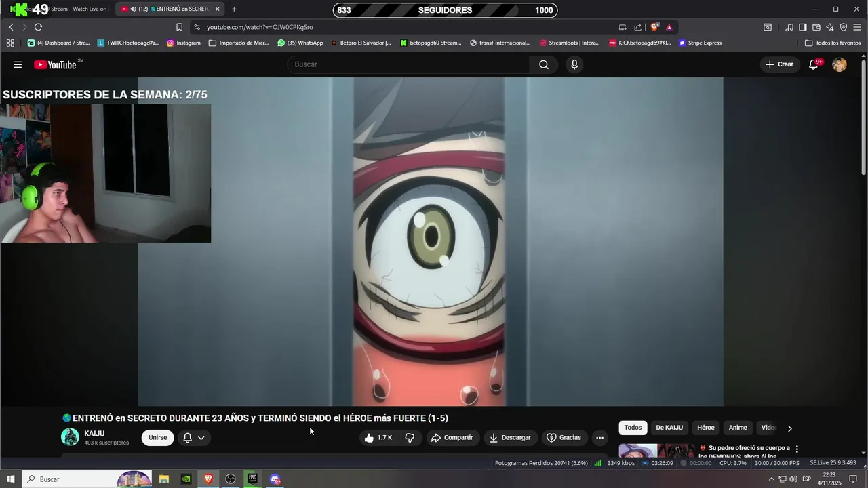Switch to the ENTRENÓ en SECRETO browser tab
868x488 pixels.
[170, 9]
